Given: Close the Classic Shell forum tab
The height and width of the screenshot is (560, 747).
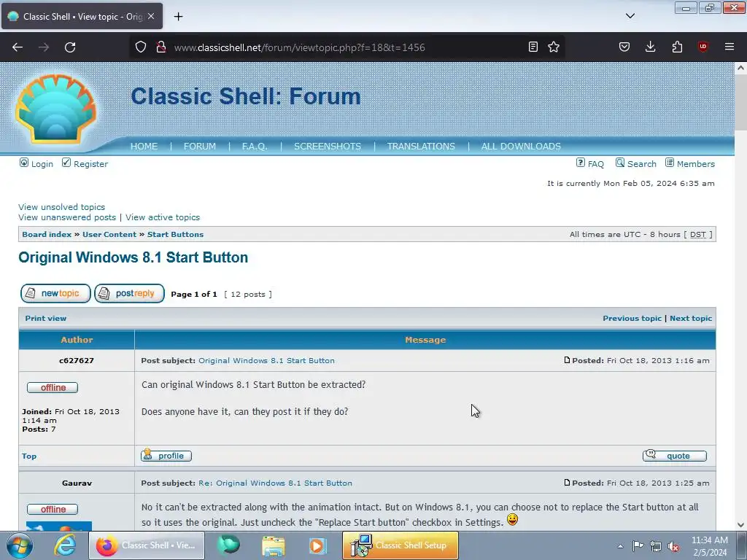Looking at the screenshot, I should pos(151,16).
